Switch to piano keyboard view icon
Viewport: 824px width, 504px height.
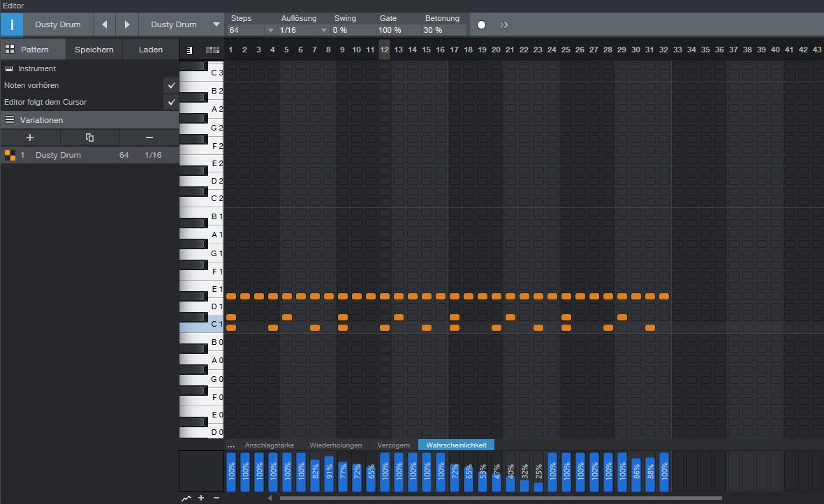[189, 50]
